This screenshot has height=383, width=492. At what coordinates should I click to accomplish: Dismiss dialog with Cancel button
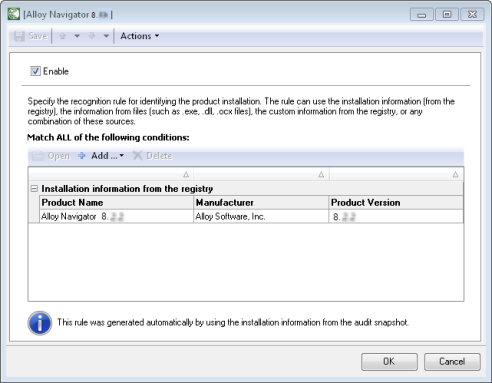coord(452,362)
